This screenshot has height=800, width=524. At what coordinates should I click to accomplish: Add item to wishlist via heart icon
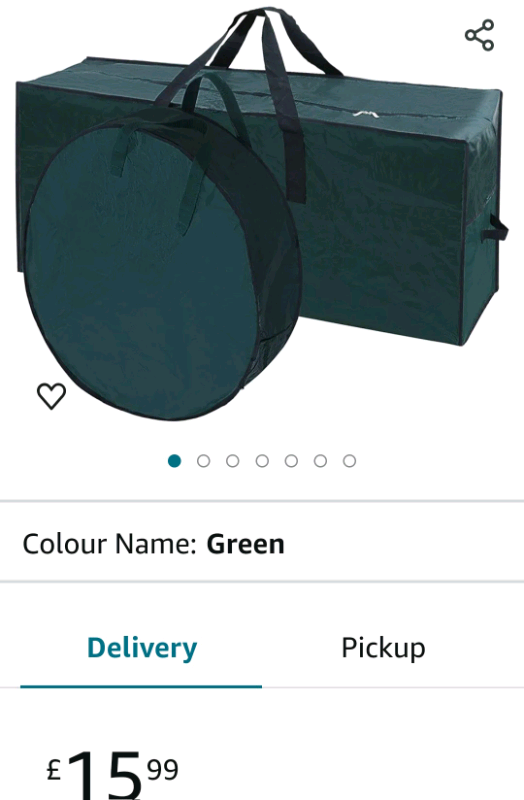click(52, 395)
